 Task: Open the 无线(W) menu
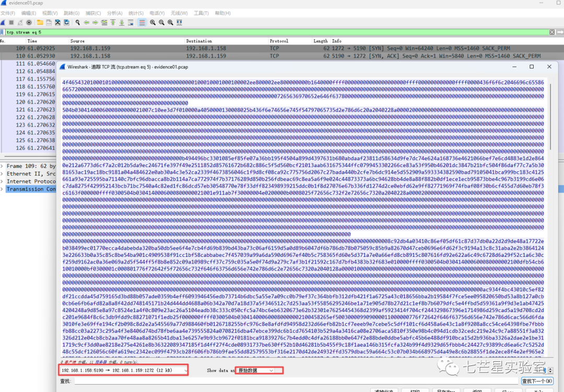click(179, 13)
